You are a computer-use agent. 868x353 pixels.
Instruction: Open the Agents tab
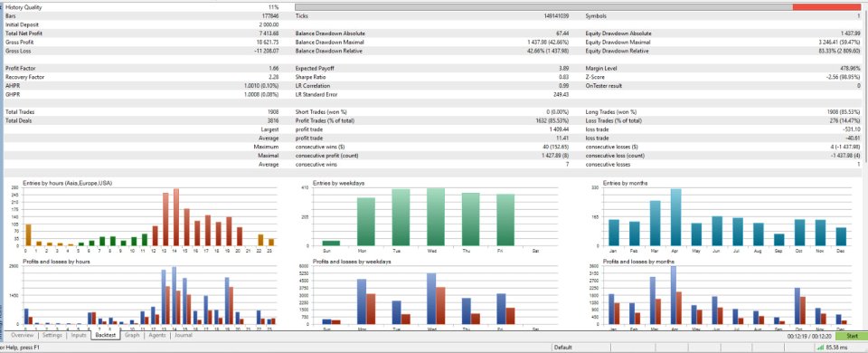[157, 335]
